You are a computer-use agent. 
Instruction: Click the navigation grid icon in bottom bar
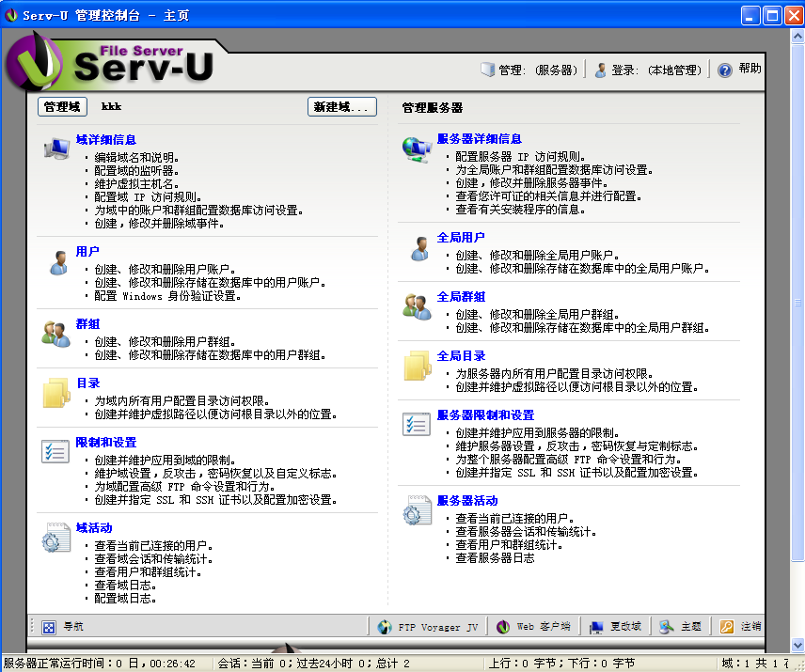49,627
